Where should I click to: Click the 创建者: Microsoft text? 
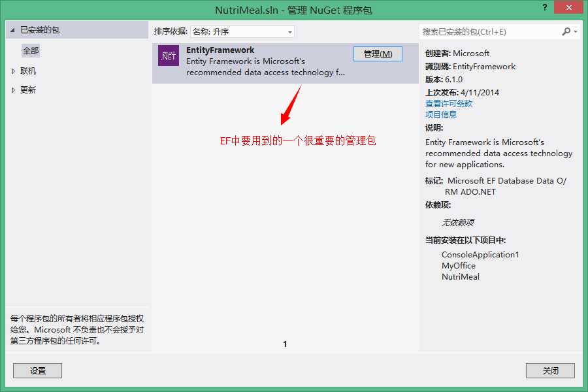point(457,54)
